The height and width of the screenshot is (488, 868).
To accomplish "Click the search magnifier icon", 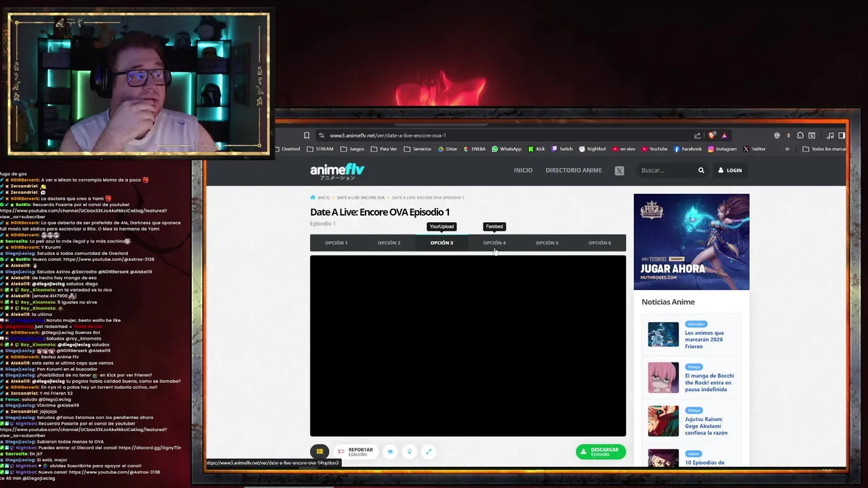I will pos(701,171).
